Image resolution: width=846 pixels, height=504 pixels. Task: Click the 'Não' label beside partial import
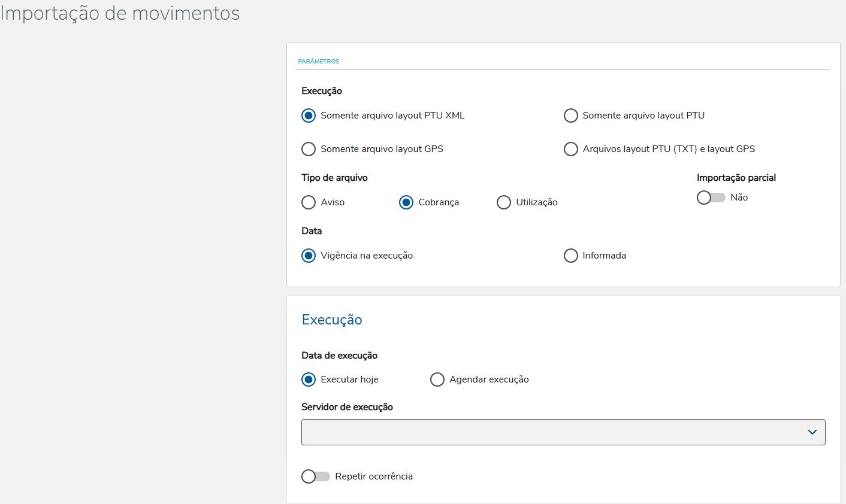pyautogui.click(x=739, y=198)
